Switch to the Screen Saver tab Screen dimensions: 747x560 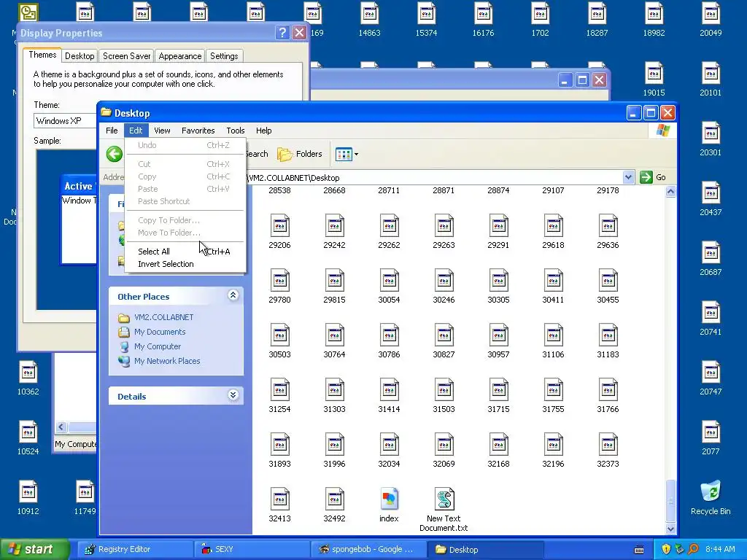tap(127, 56)
